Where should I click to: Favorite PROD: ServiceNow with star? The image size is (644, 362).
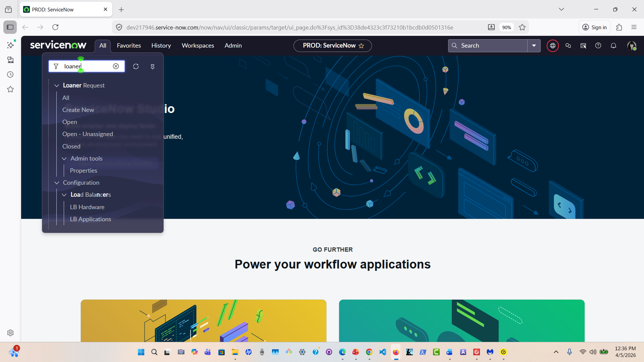pos(362,46)
